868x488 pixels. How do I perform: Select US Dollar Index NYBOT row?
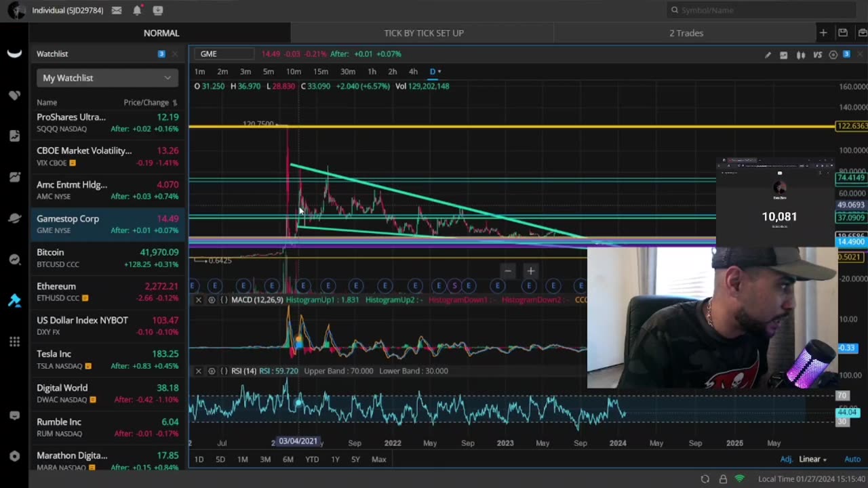pos(107,325)
